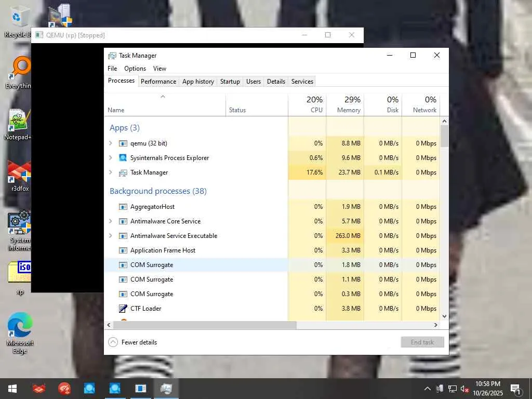Click the red r3dfox taskbar icon
The width and height of the screenshot is (532, 399).
[38, 389]
